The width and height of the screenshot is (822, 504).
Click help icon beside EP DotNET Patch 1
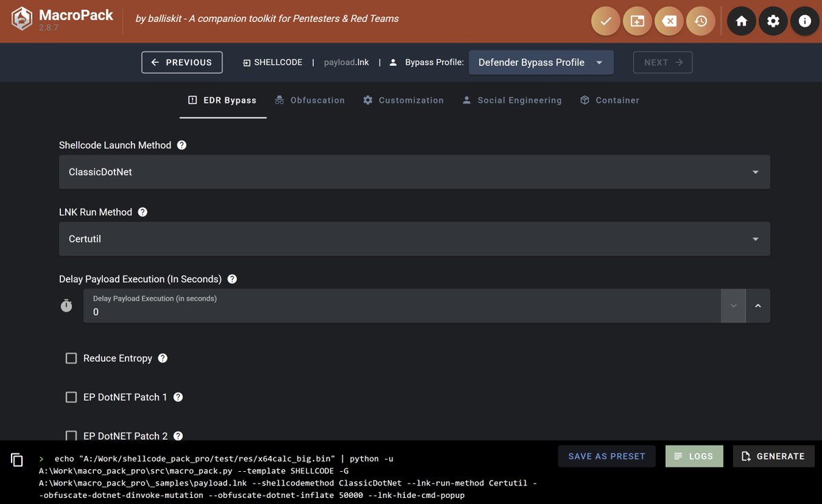click(x=178, y=397)
